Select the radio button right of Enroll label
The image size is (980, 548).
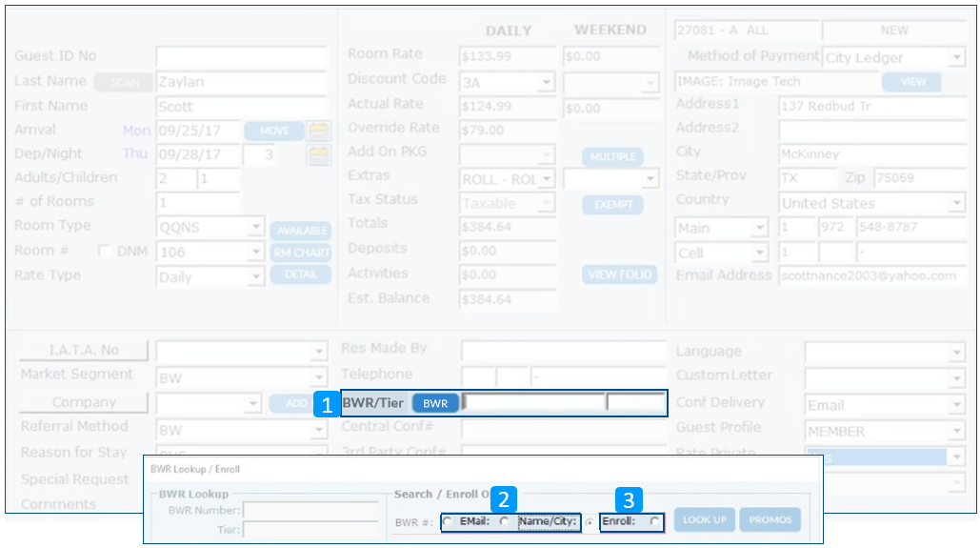[x=653, y=521]
